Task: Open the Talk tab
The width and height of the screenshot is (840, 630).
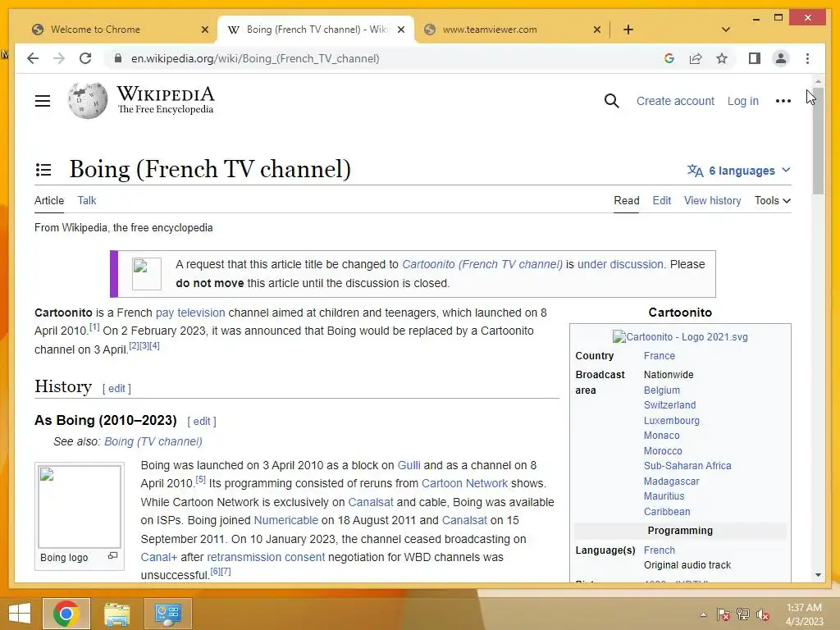Action: point(87,200)
